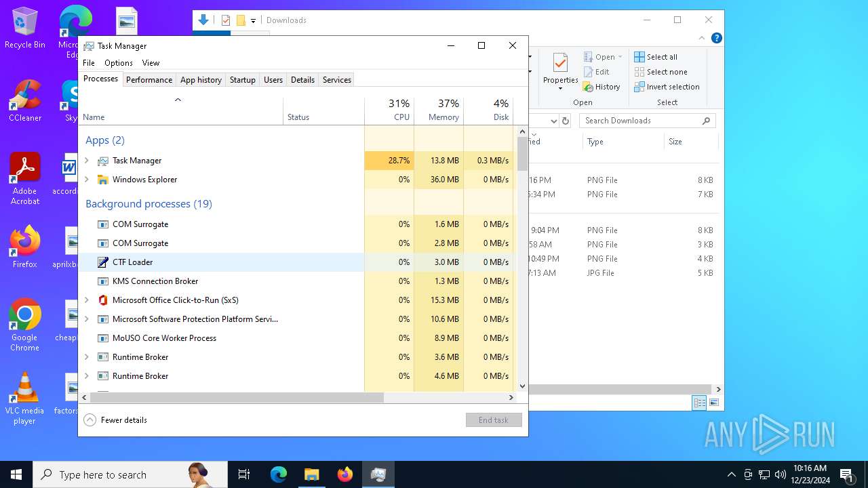Switch to the Services tab

337,80
